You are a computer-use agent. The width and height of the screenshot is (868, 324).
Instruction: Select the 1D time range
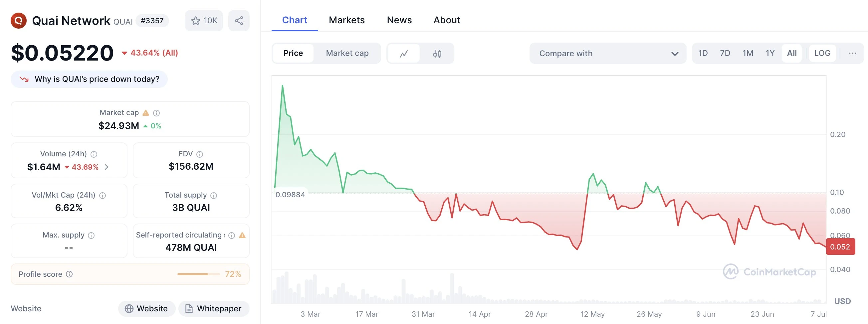[703, 53]
